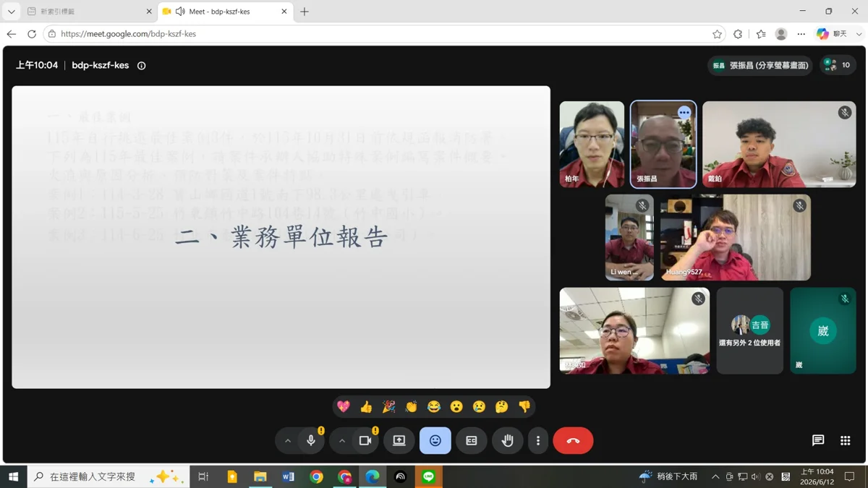Viewport: 868px width, 488px height.
Task: Open browser favorites list icon
Action: point(761,34)
